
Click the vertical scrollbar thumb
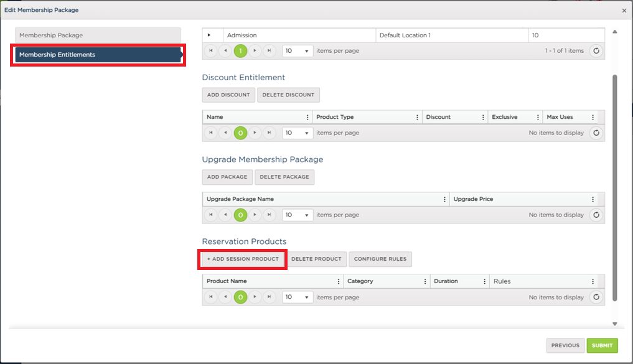point(615,188)
